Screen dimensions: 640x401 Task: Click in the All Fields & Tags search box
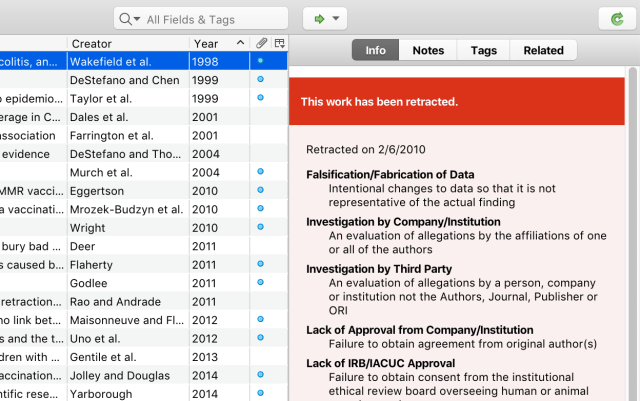tap(210, 19)
